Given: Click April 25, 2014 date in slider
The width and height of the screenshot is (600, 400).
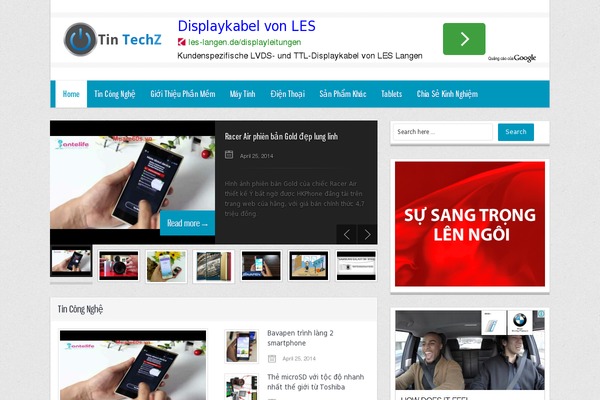Looking at the screenshot, I should point(256,156).
